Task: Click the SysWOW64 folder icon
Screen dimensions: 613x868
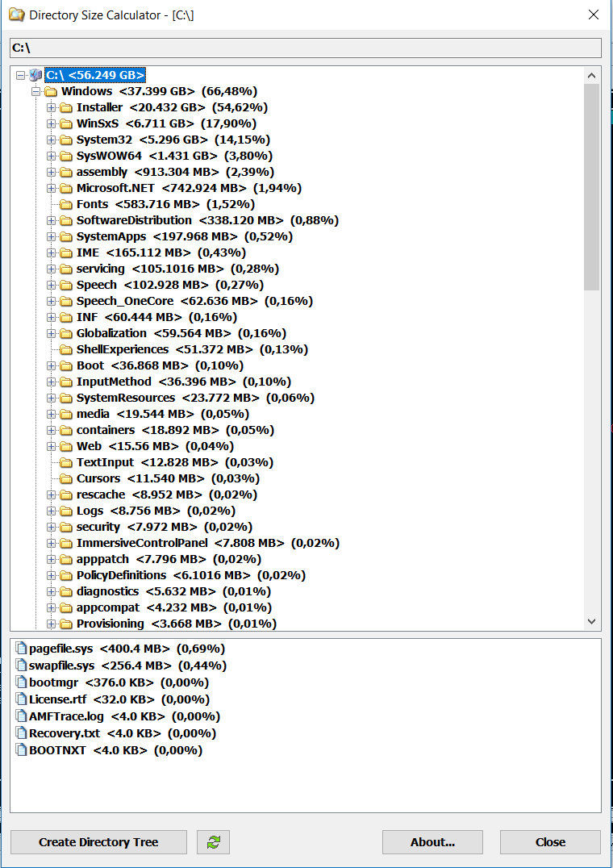Action: [66, 156]
